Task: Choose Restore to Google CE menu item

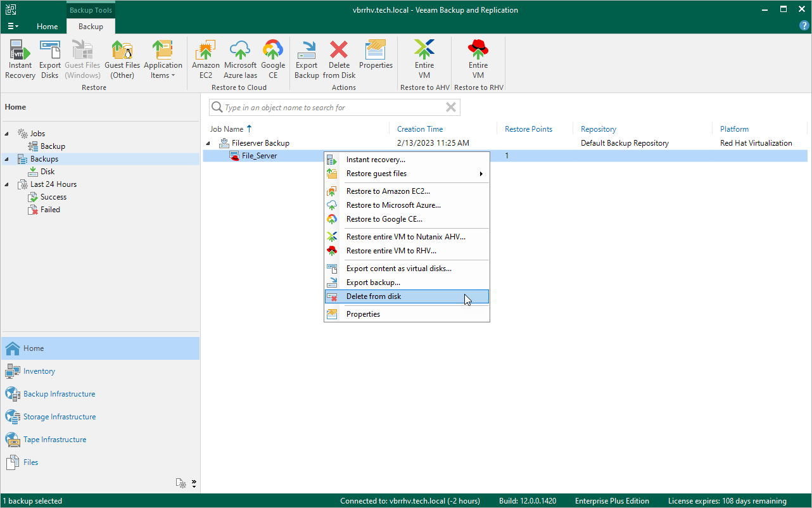Action: pos(407,219)
